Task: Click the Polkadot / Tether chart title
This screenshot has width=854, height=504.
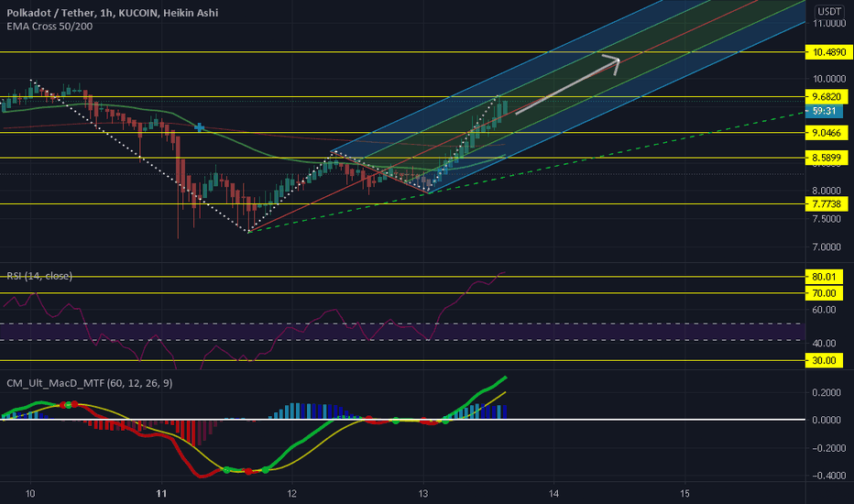Action: coord(112,13)
